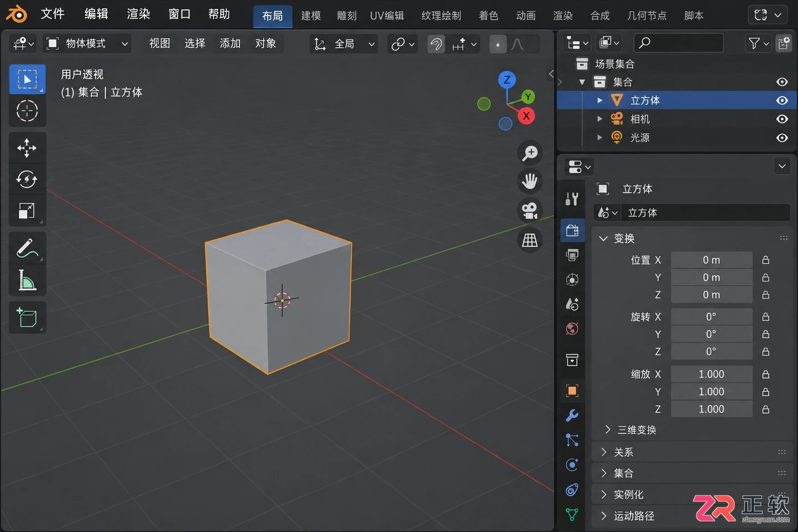Expand the 关系 panel

pos(693,452)
